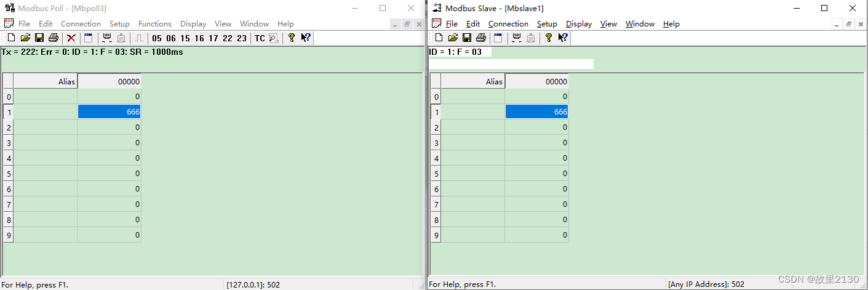Click context help arrow icon in Modbus Poll
This screenshot has width=868, height=290.
pyautogui.click(x=306, y=38)
